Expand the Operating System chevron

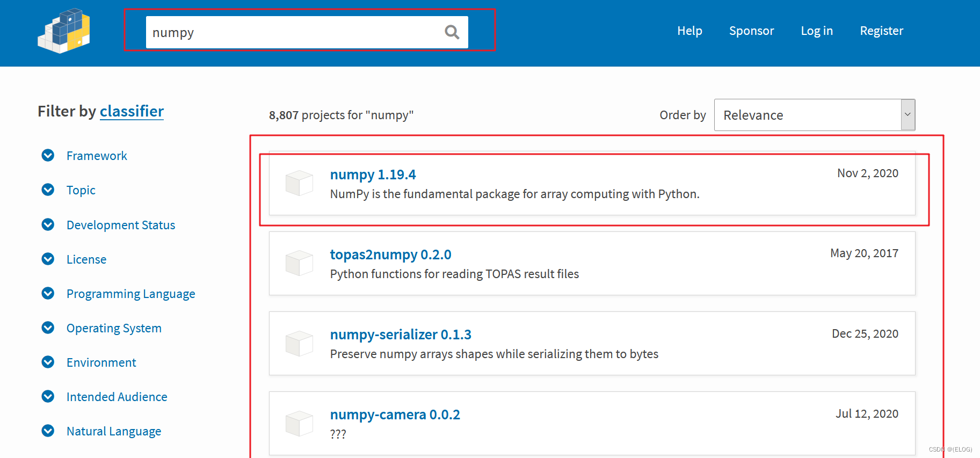tap(48, 328)
